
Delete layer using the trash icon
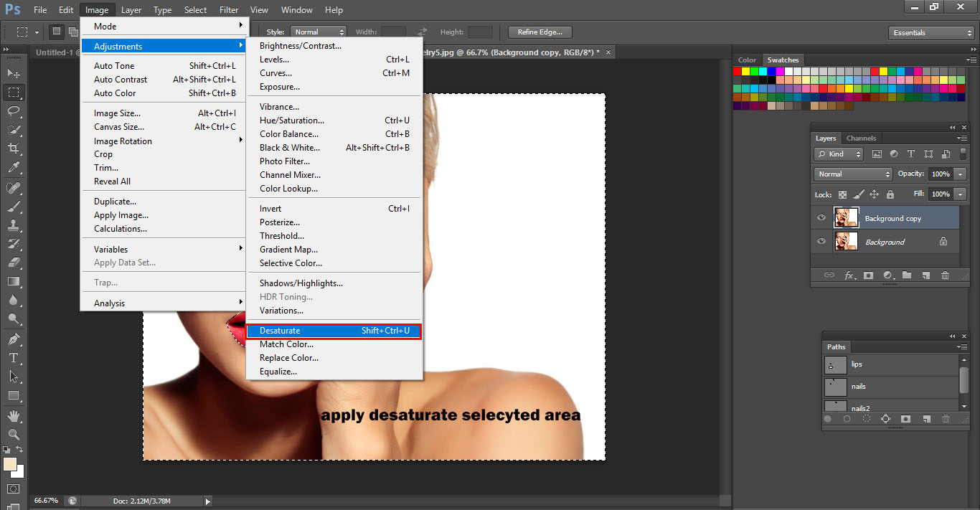946,275
